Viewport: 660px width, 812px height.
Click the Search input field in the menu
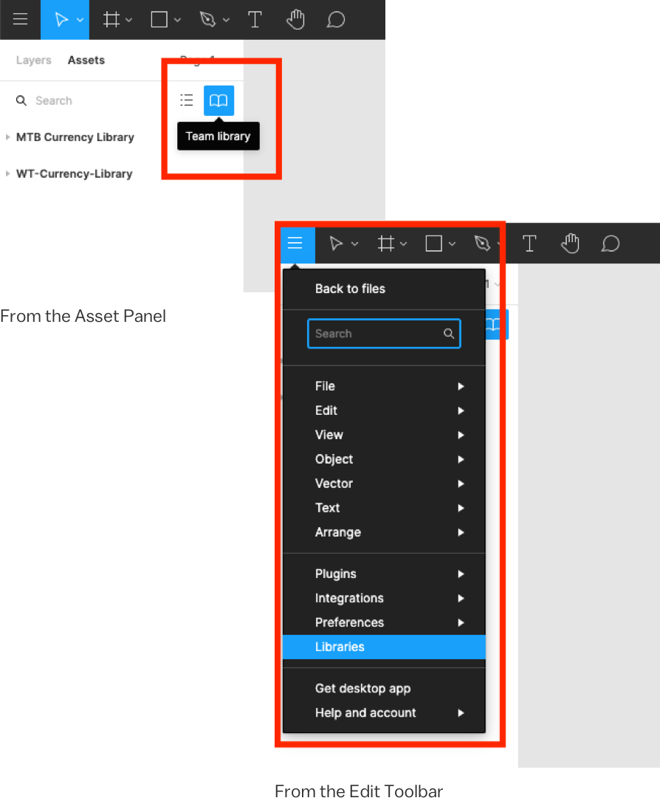tap(384, 333)
